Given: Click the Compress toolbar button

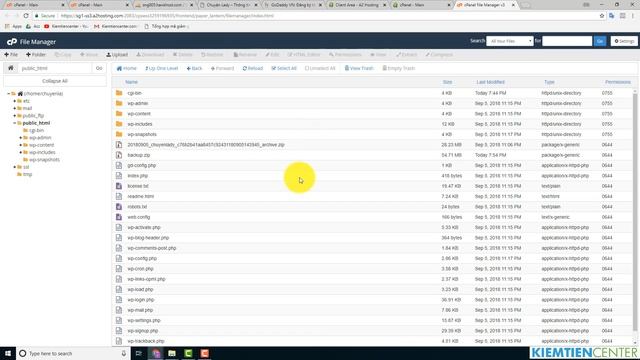Looking at the screenshot, I should pyautogui.click(x=439, y=54).
